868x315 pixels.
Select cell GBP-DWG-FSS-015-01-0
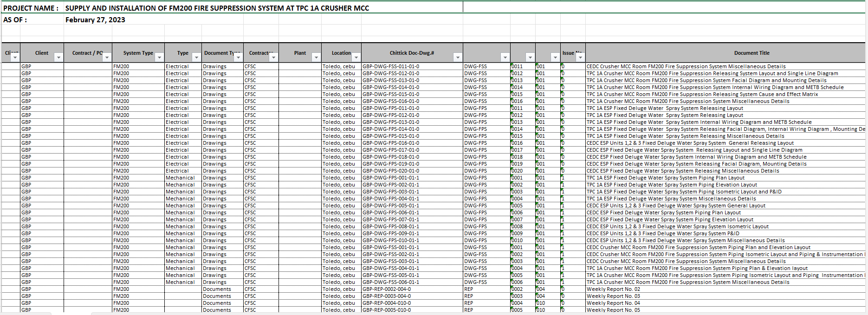coord(412,94)
